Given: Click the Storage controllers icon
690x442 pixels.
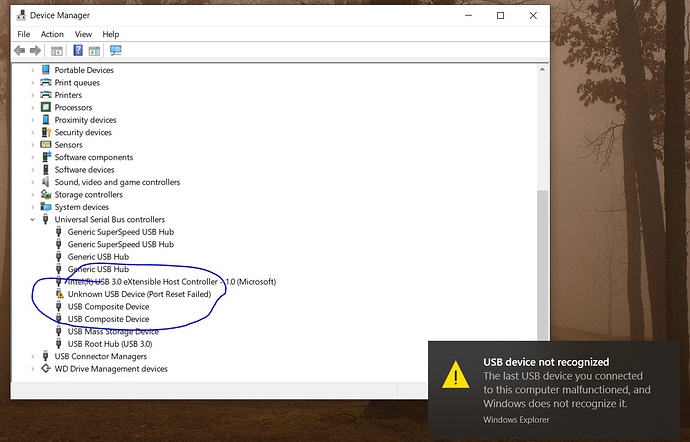Looking at the screenshot, I should [46, 194].
